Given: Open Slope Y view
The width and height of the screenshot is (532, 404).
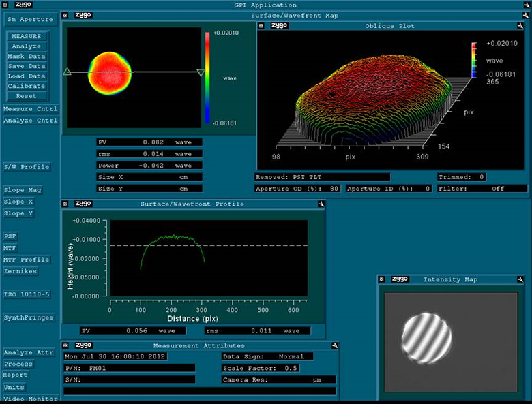Looking at the screenshot, I should click(x=18, y=213).
